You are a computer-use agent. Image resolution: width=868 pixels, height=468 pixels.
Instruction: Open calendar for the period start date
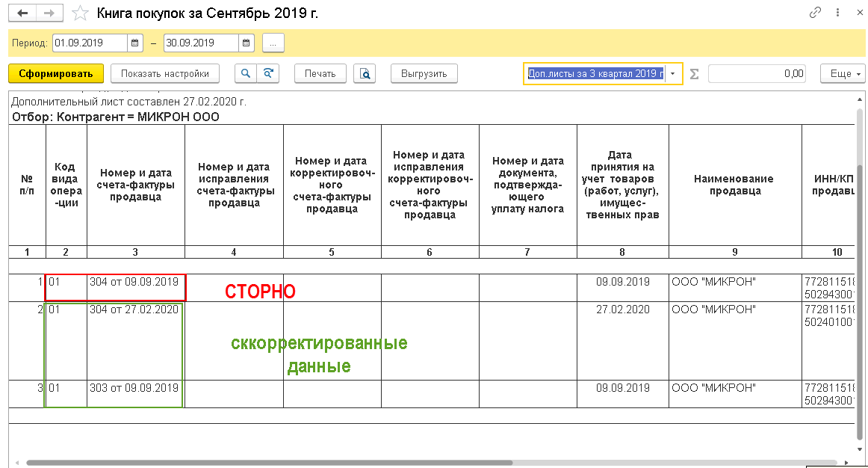pyautogui.click(x=135, y=43)
